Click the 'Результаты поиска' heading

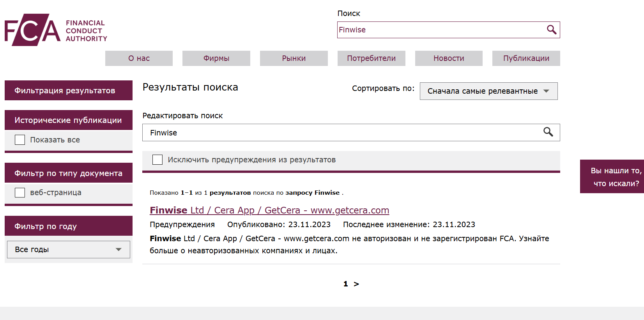tap(190, 87)
